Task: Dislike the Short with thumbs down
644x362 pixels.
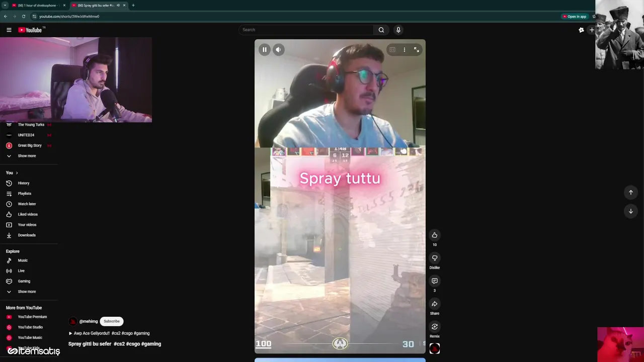Action: pyautogui.click(x=435, y=258)
